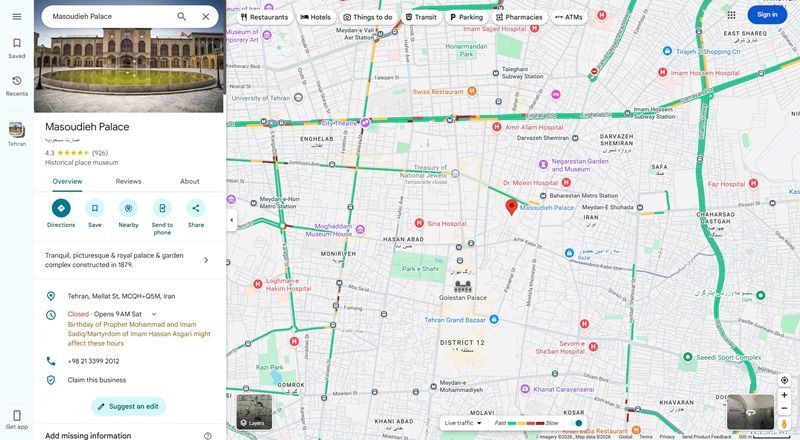Click the Nearby icon
800x440 pixels.
(x=129, y=208)
